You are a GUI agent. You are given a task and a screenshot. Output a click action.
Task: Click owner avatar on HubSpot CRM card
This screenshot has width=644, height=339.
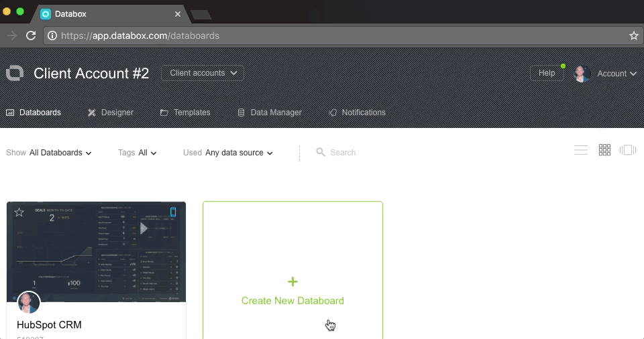coord(28,303)
